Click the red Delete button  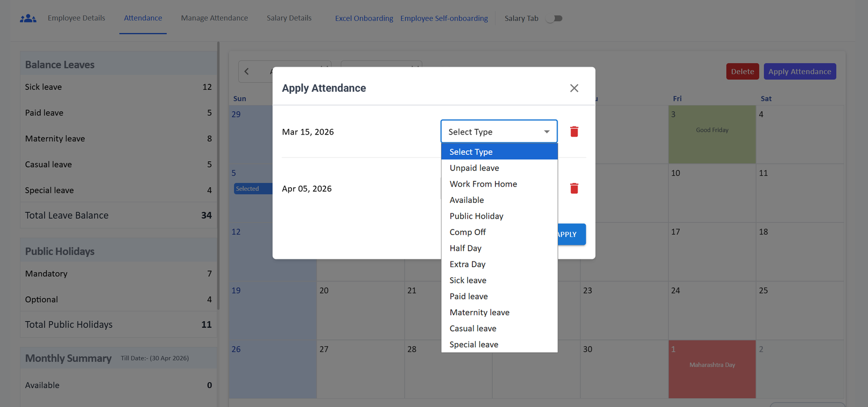[743, 72]
